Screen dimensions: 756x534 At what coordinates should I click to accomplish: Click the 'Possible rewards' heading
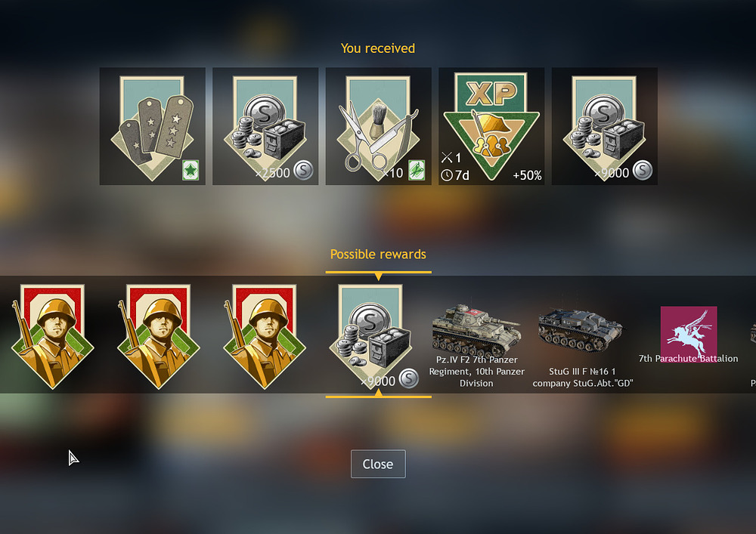pyautogui.click(x=378, y=255)
